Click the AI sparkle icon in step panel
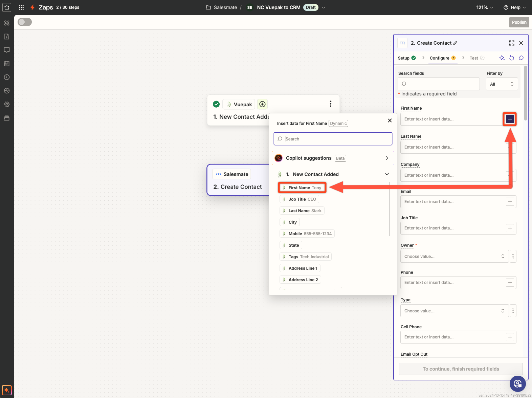532x398 pixels. pyautogui.click(x=502, y=58)
